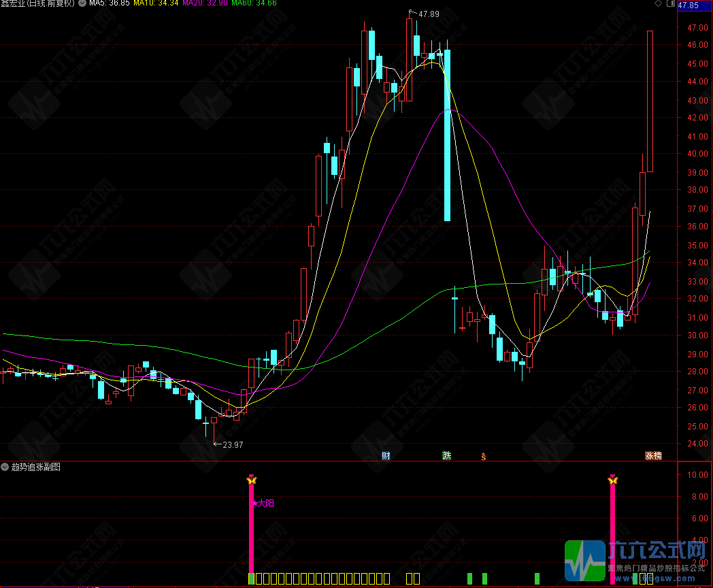Click the butterfly signal icon above ★大阳

click(x=252, y=480)
